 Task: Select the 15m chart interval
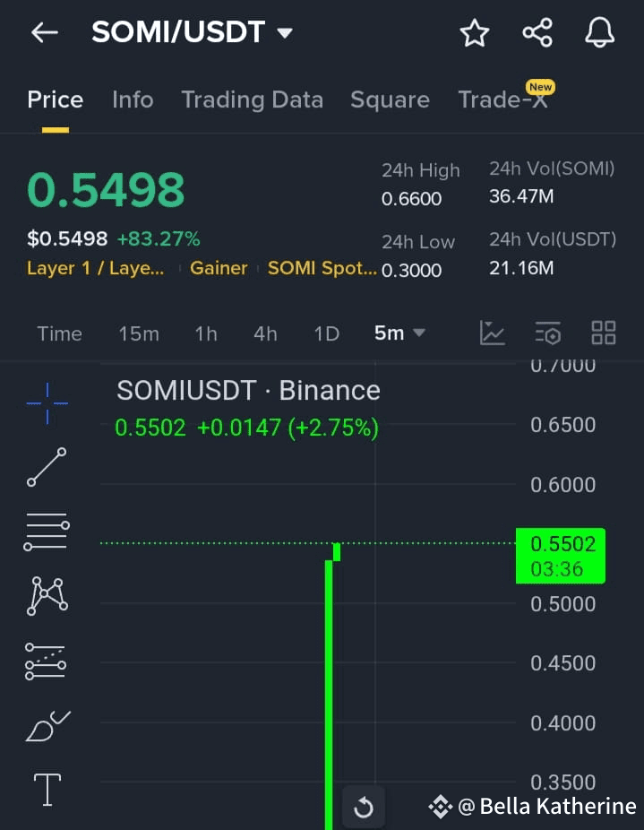(x=139, y=334)
